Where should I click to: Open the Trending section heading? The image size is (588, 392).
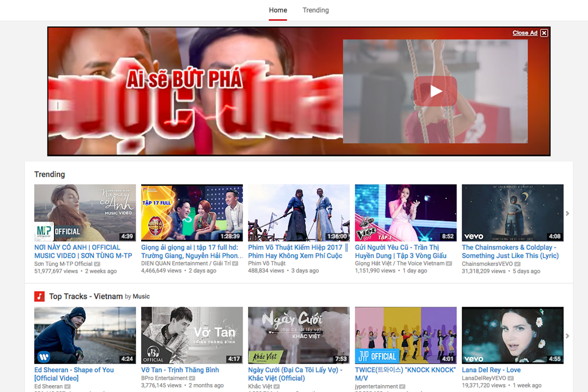click(49, 174)
